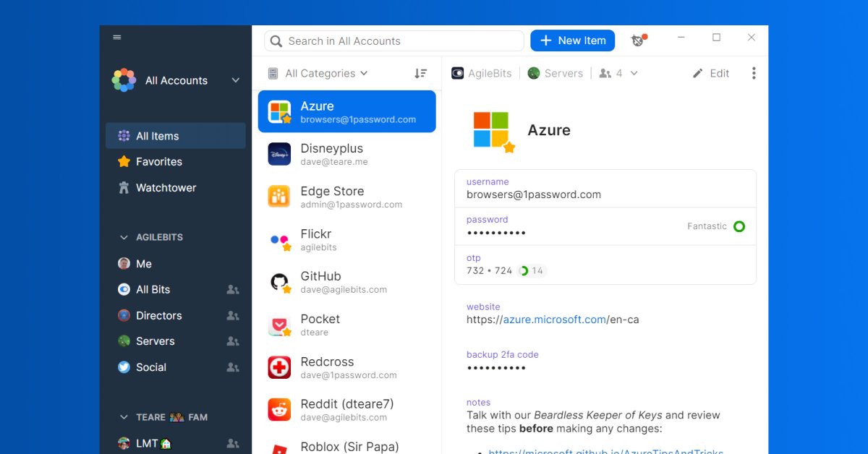Screen dimensions: 868x454
Task: Click the shared people icon beside Social
Action: point(233,367)
